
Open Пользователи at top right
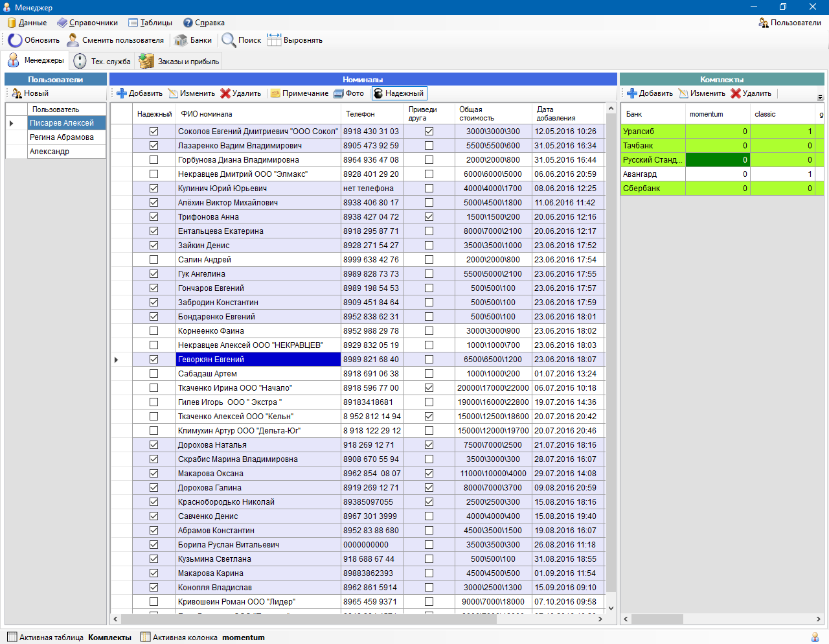(x=789, y=23)
